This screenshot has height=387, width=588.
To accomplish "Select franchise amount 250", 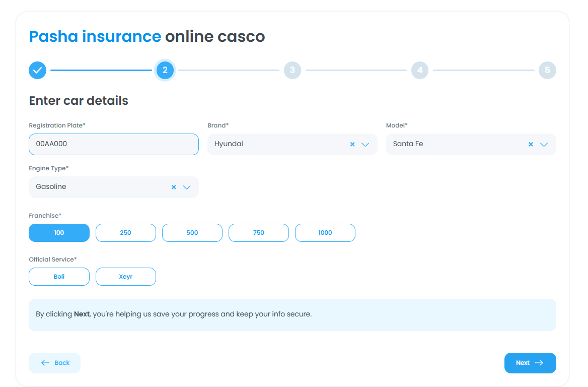I will coord(126,233).
